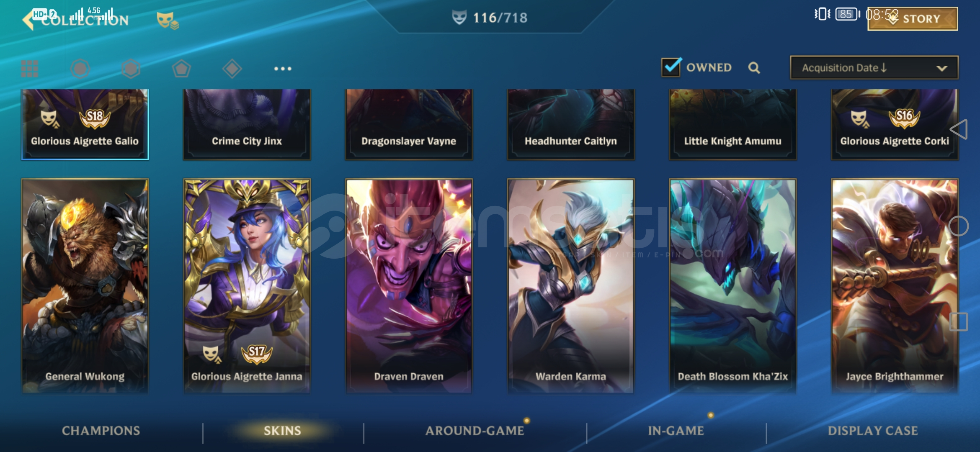Select the all-skins grid filter icon
This screenshot has height=452, width=980.
click(30, 69)
